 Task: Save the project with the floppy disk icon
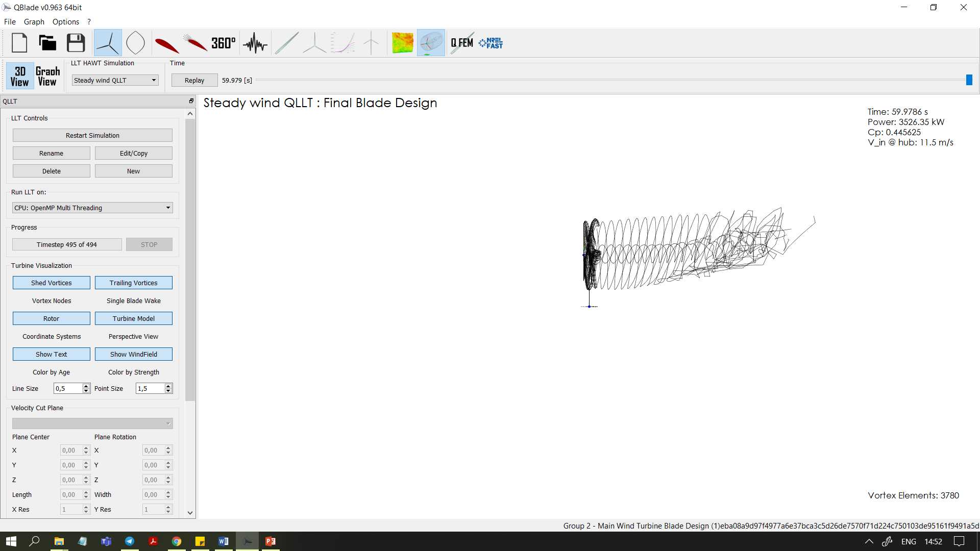[76, 43]
